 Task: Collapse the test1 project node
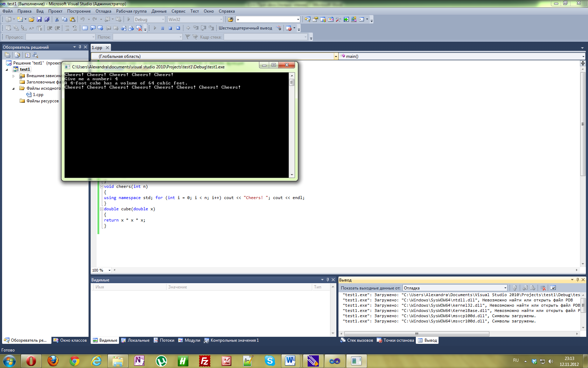click(x=7, y=70)
